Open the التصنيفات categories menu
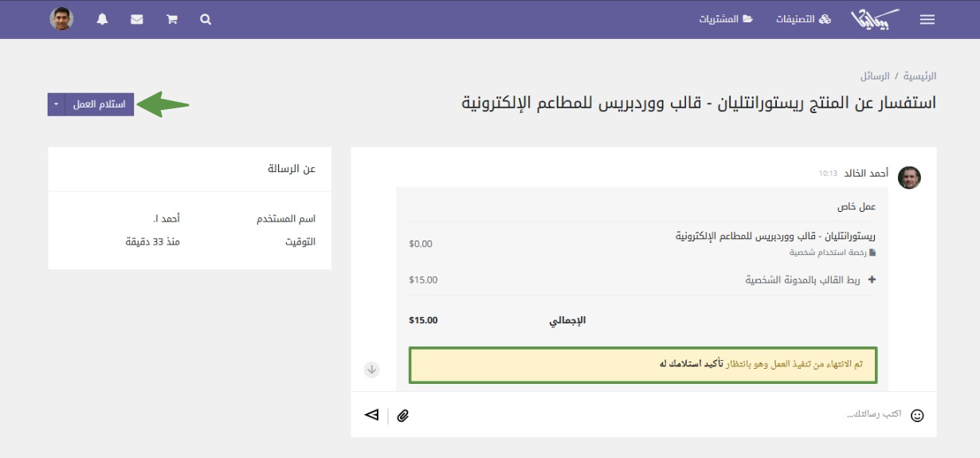 coord(803,19)
